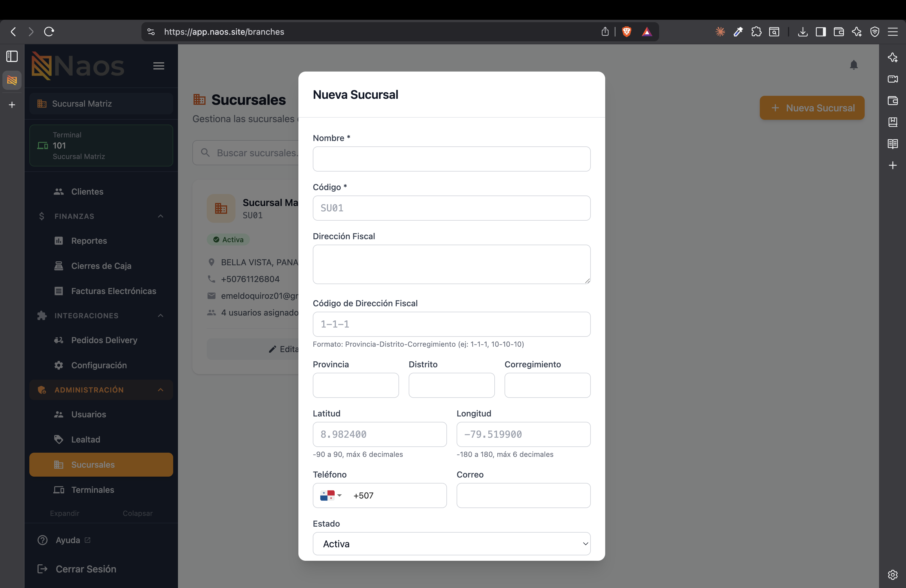Open Brave Rewards triangle icon

647,31
